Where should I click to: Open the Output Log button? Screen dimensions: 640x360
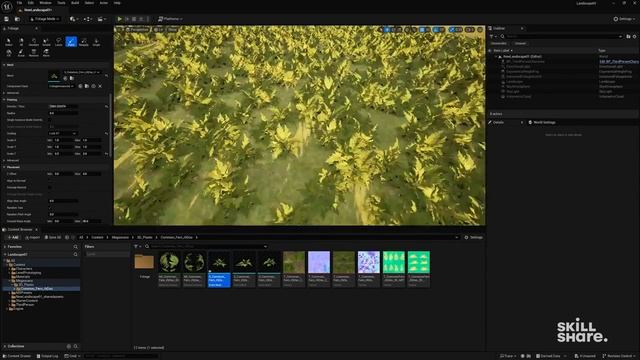48,356
